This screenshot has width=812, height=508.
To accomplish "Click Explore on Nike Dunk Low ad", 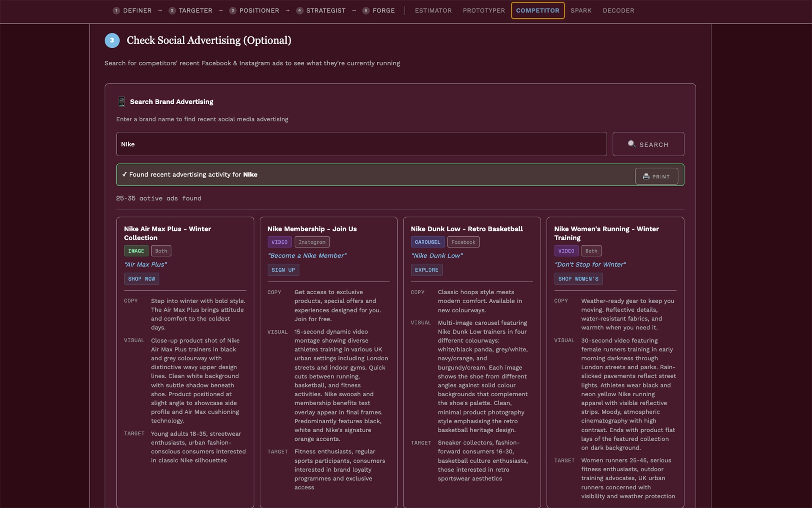I will tap(427, 270).
